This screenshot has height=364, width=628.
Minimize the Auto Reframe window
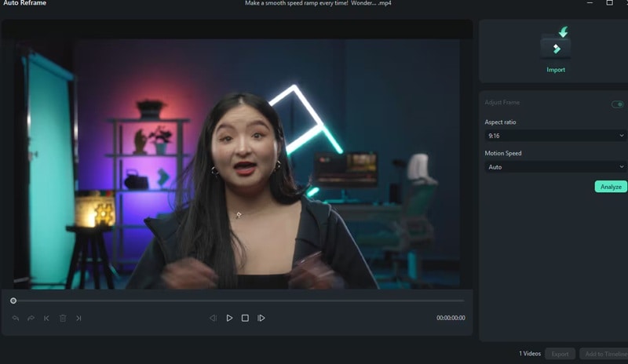(x=590, y=3)
